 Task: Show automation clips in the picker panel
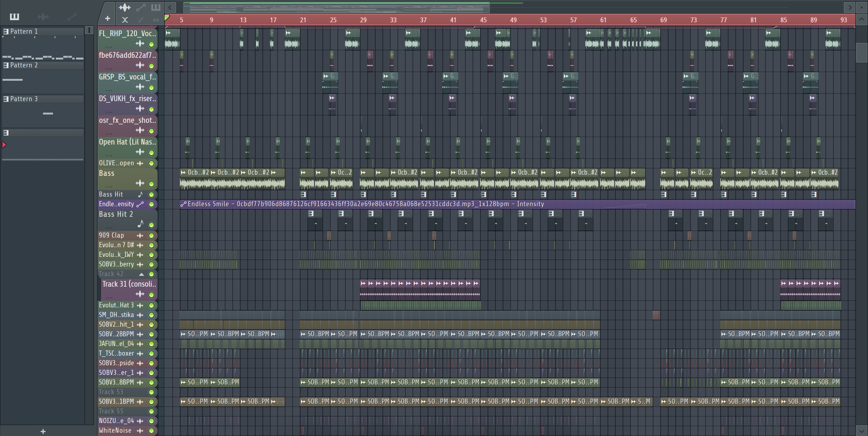click(x=72, y=17)
